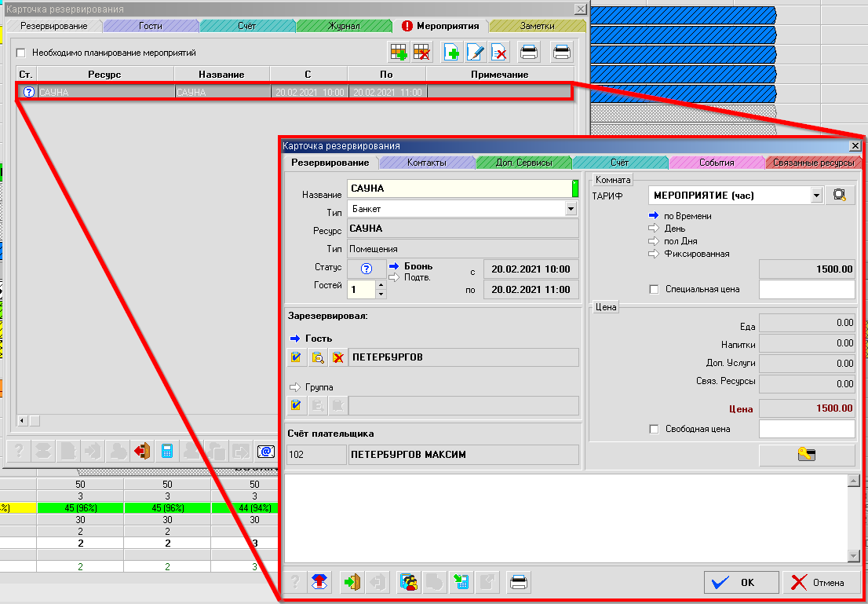Open the Тип dropdown showing Банкет
The image size is (868, 604).
click(571, 210)
